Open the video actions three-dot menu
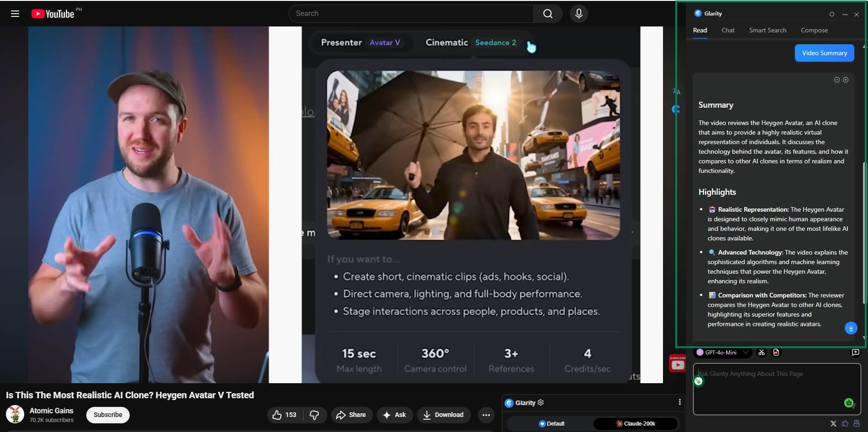Image resolution: width=868 pixels, height=432 pixels. (486, 415)
